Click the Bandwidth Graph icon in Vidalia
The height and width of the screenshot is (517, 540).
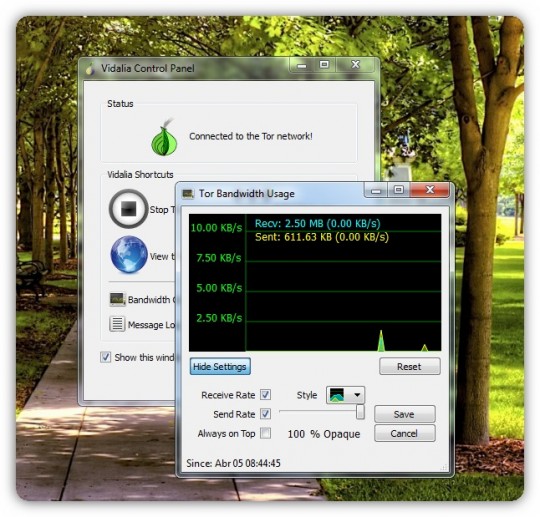pyautogui.click(x=117, y=299)
